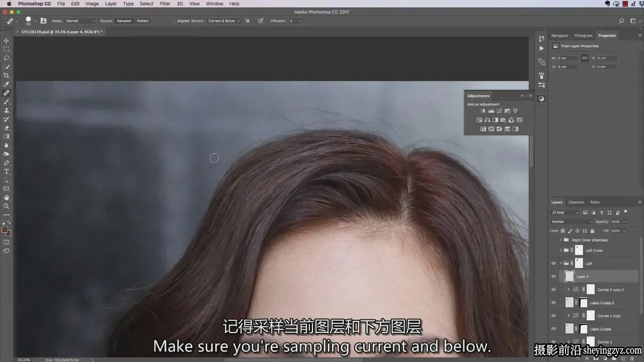This screenshot has height=362, width=644.
Task: Select the Clone Stamp tool
Action: pos(7,110)
